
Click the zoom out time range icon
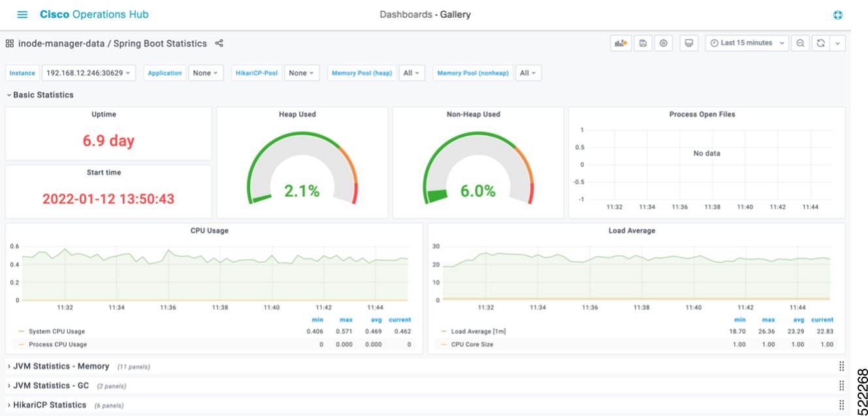pos(801,42)
